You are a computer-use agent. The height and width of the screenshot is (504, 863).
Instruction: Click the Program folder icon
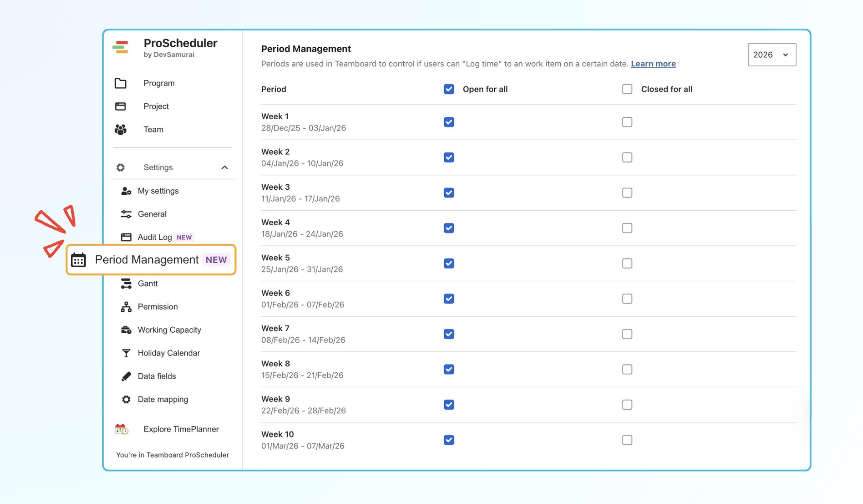coord(120,83)
